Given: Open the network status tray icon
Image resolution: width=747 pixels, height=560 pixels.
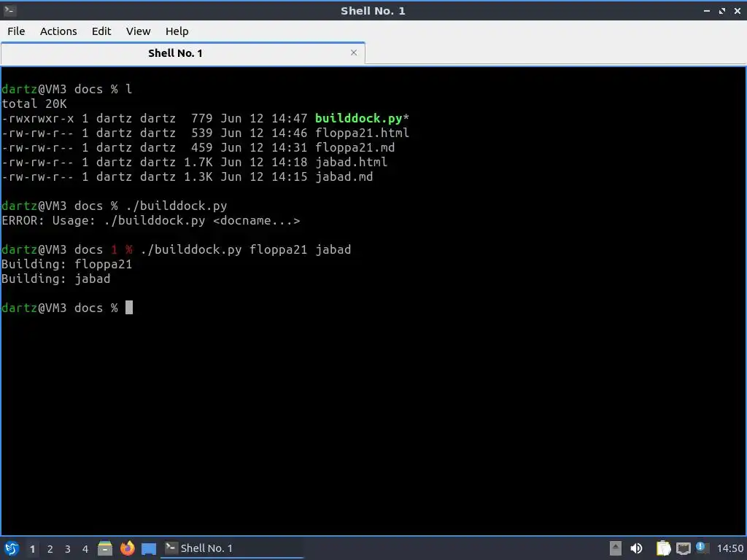Looking at the screenshot, I should tap(683, 549).
